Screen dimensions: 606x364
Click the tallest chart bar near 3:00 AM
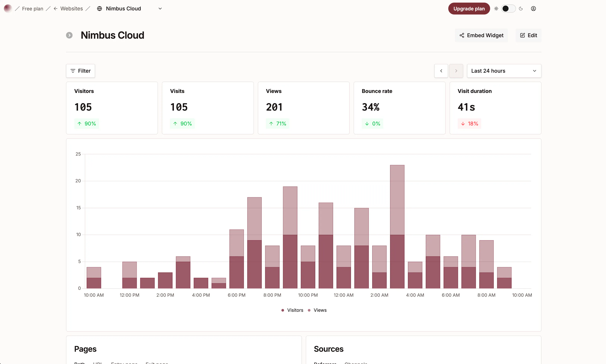[397, 227]
